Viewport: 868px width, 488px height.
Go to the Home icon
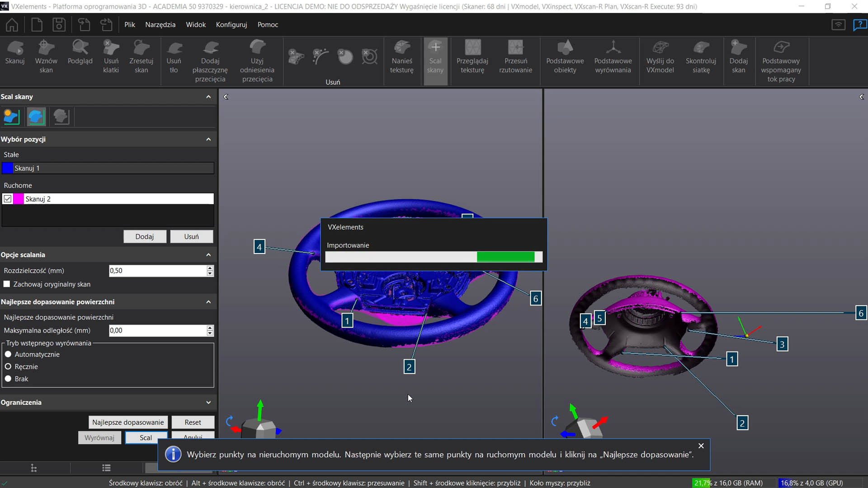tap(12, 24)
